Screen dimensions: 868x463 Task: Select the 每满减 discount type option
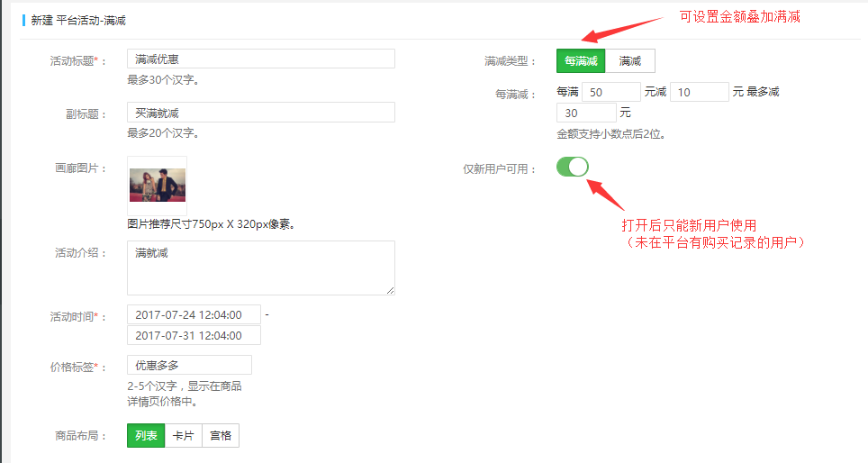coord(581,61)
